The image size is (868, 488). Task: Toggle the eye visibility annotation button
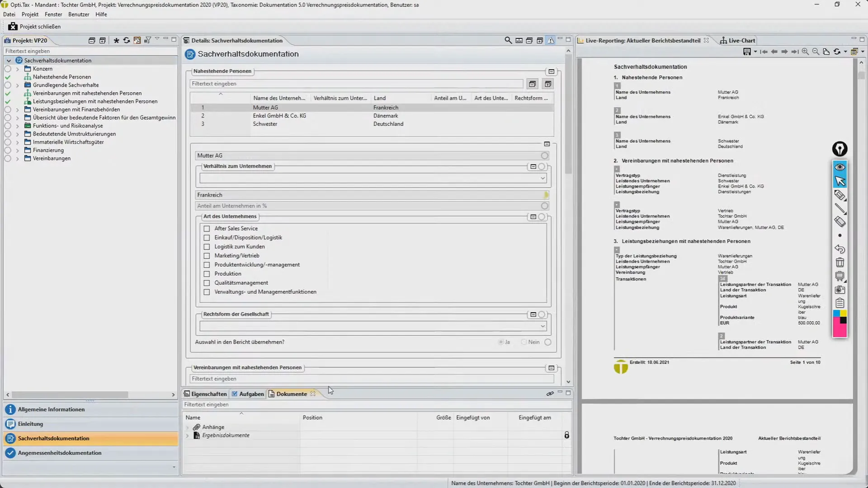(x=840, y=167)
